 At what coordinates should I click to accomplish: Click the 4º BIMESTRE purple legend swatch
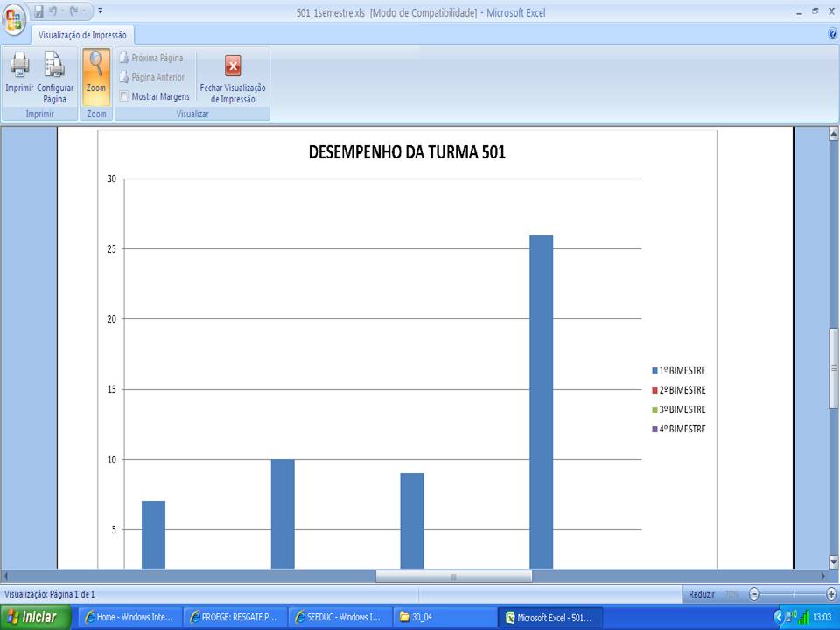654,429
